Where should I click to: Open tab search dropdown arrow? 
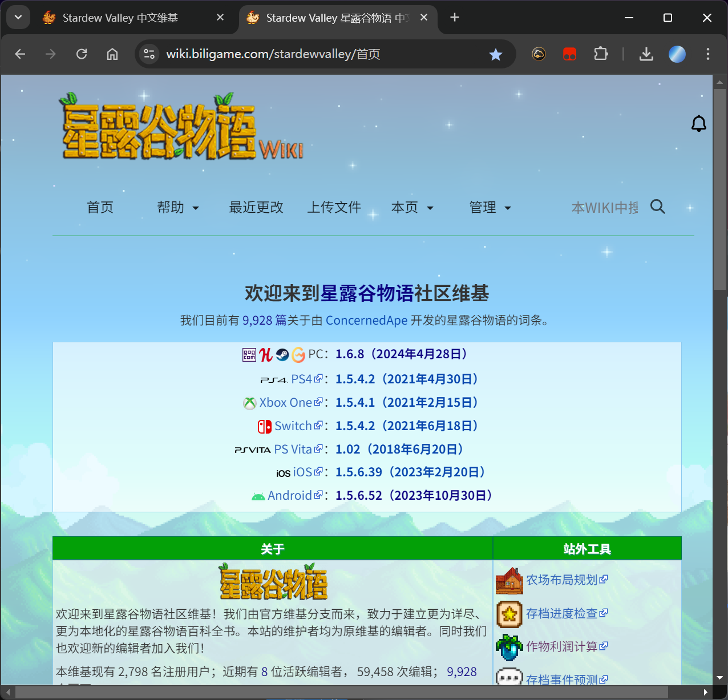pyautogui.click(x=18, y=18)
